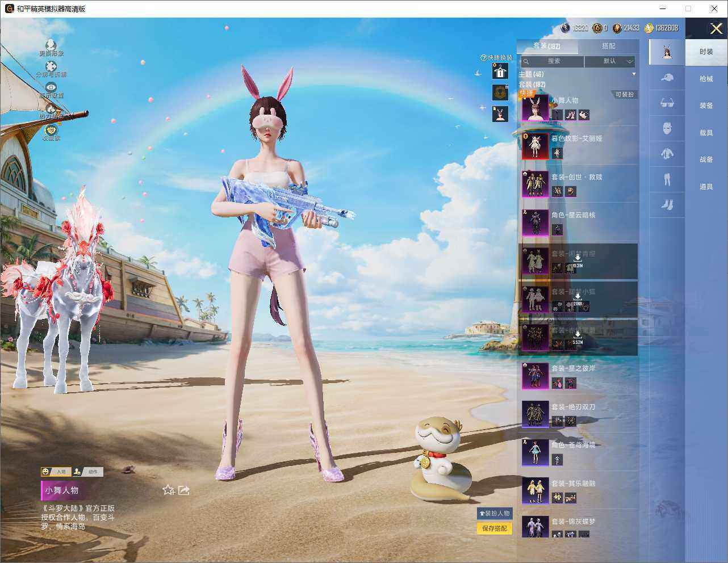Image resolution: width=728 pixels, height=563 pixels.
Task: Click the 更换形象 change appearance icon
Action: point(51,45)
